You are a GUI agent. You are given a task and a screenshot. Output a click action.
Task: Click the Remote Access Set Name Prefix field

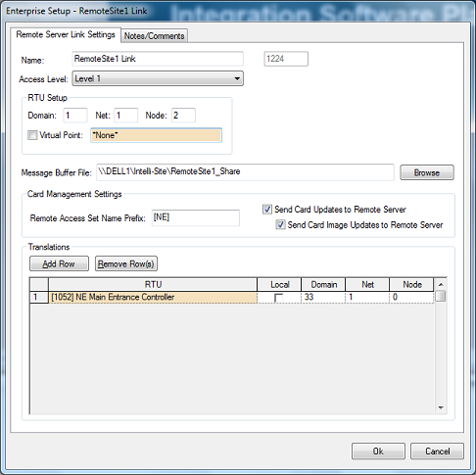coord(196,217)
